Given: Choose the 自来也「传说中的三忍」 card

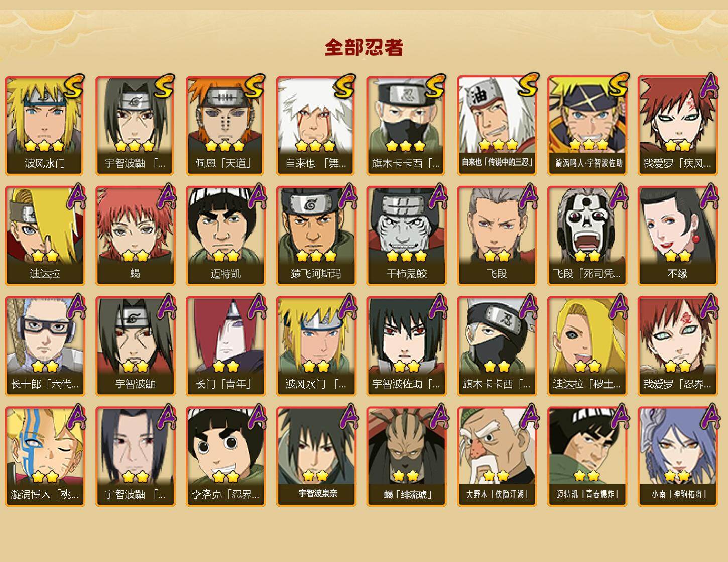Looking at the screenshot, I should tap(497, 125).
